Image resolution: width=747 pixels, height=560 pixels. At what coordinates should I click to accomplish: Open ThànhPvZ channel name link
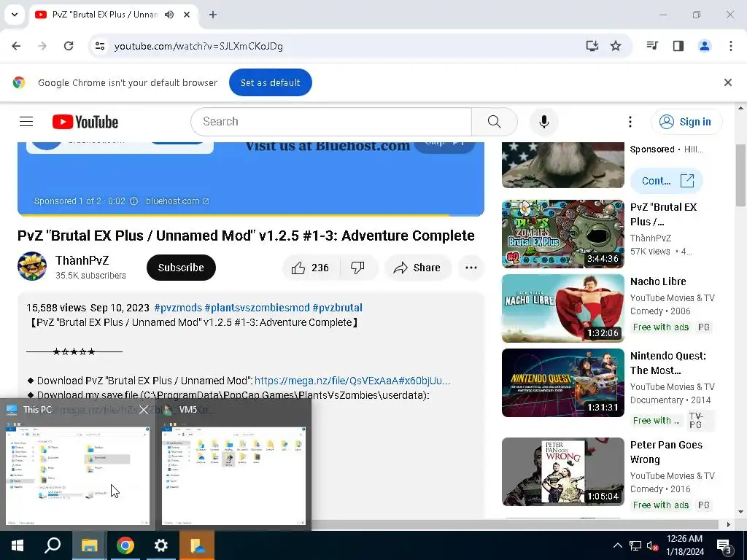pos(82,260)
